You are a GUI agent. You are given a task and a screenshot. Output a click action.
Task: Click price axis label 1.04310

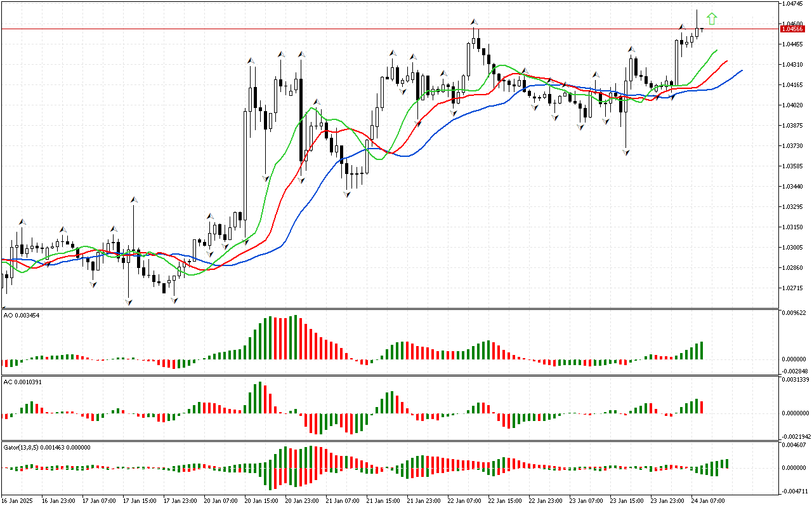point(793,65)
